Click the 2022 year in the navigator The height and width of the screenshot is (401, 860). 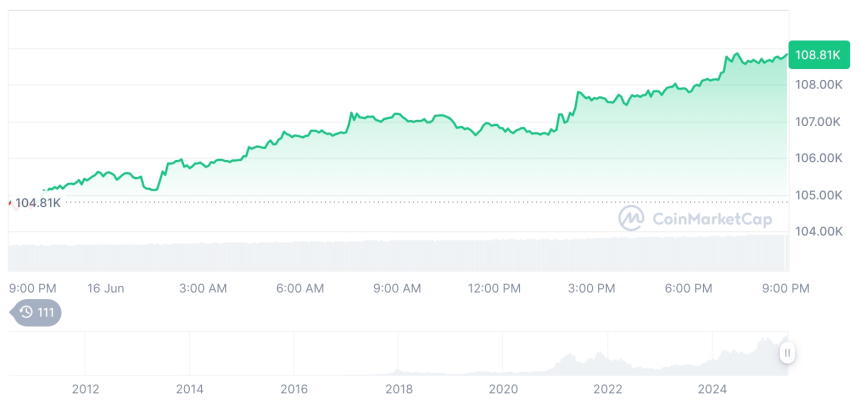[608, 388]
